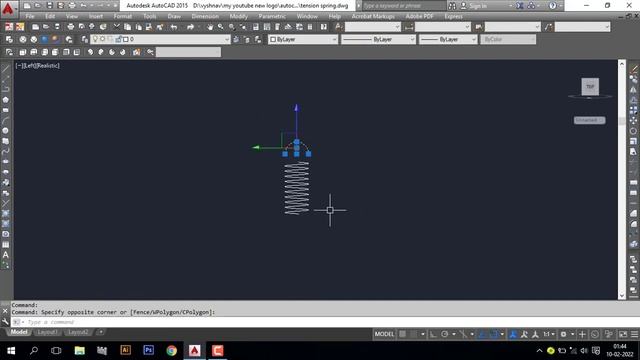Select the Spline tool in Draw toolbar
The image size is (640, 360).
pos(5,151)
